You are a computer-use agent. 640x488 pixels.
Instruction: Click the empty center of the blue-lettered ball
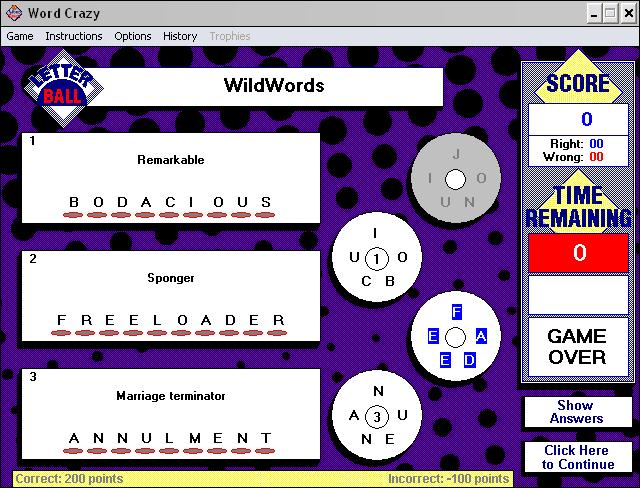click(456, 337)
